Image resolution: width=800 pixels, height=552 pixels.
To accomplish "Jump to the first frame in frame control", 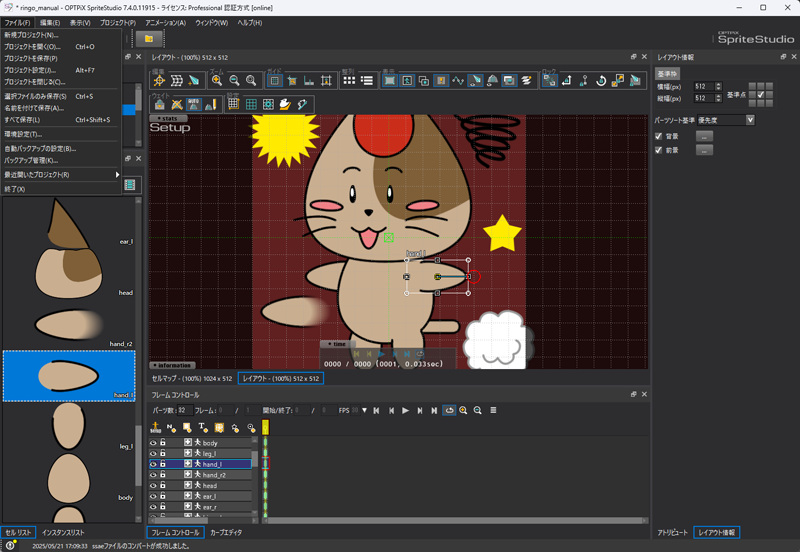I will [377, 410].
